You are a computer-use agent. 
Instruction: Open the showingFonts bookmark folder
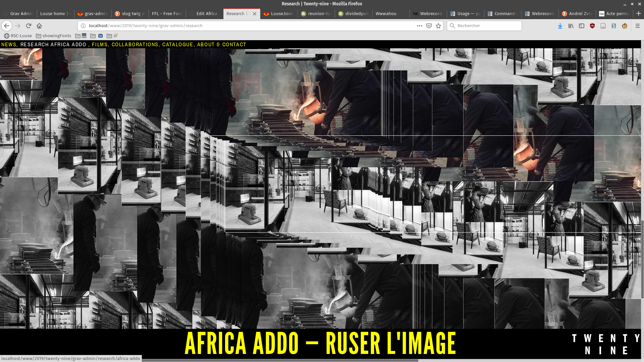(54, 36)
